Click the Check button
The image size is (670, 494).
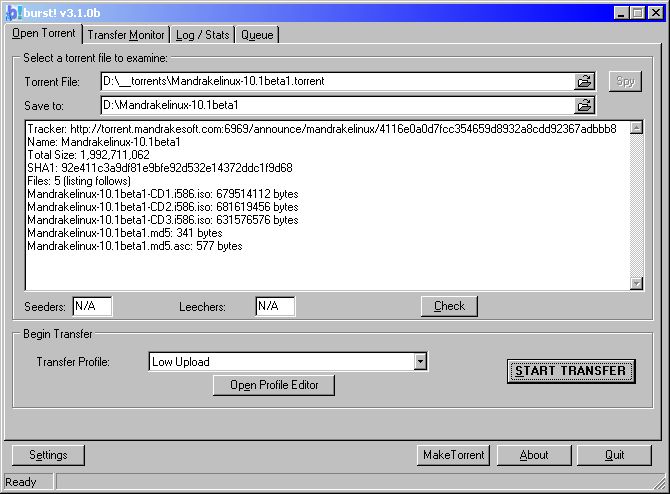click(x=449, y=306)
